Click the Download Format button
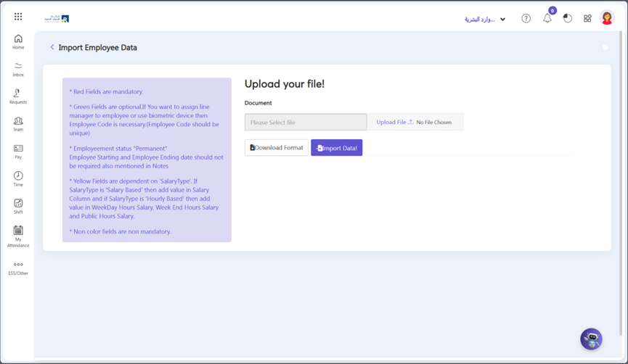Viewport: 628px width, 364px height. tap(277, 148)
